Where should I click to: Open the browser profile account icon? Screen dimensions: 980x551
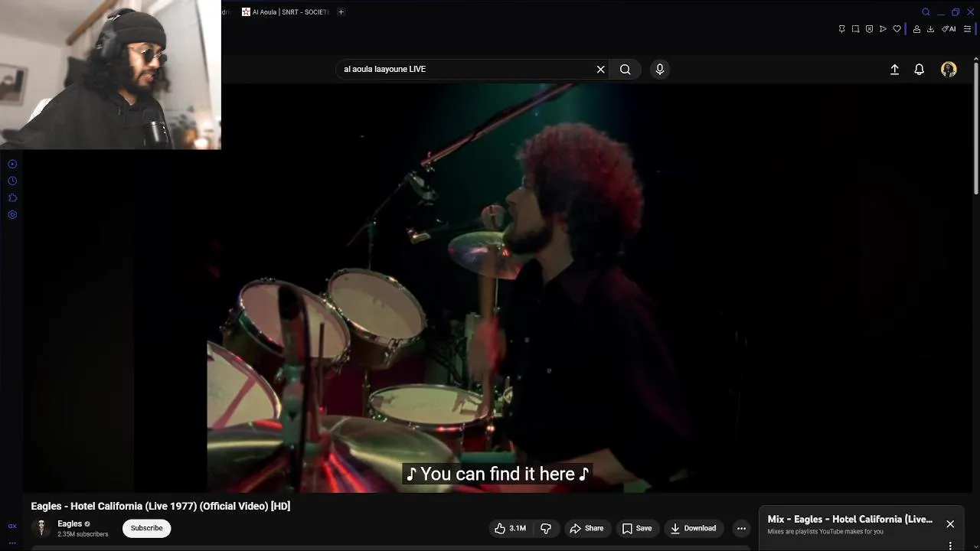[916, 29]
